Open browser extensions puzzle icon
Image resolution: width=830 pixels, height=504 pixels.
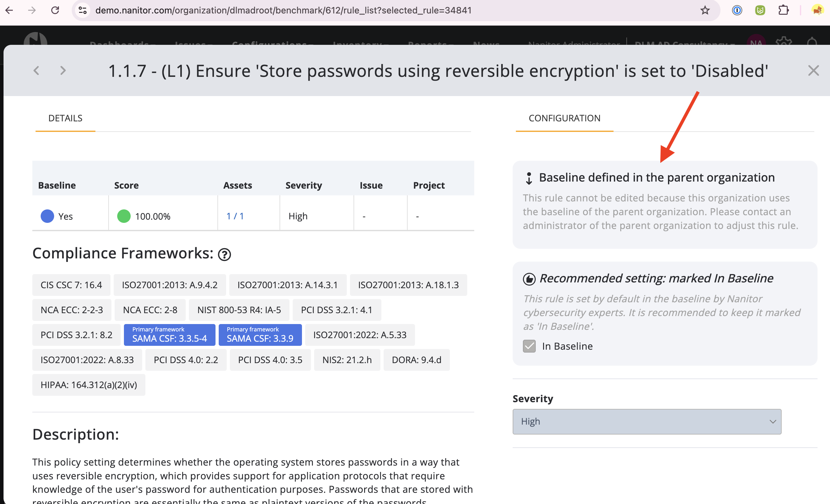tap(784, 11)
